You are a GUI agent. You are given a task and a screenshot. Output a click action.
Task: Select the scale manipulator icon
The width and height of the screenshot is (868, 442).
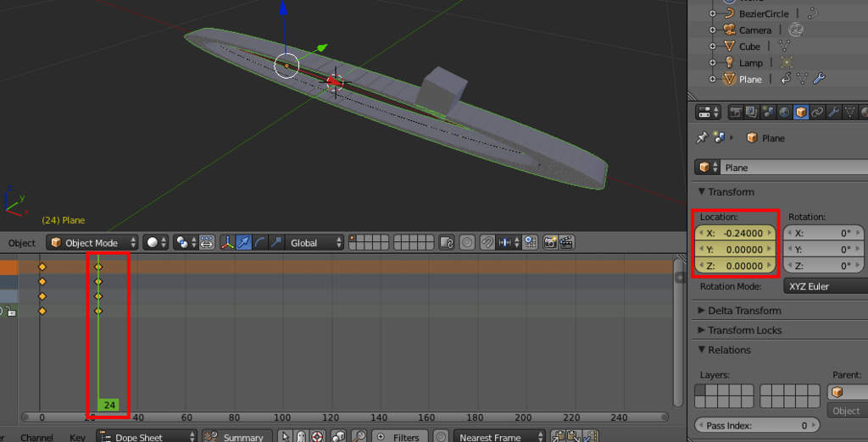(x=276, y=243)
